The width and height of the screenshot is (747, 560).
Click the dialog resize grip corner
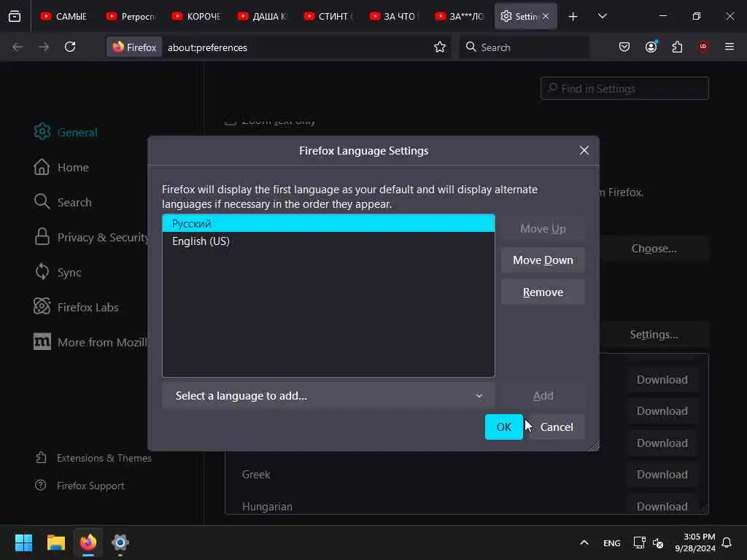point(594,446)
